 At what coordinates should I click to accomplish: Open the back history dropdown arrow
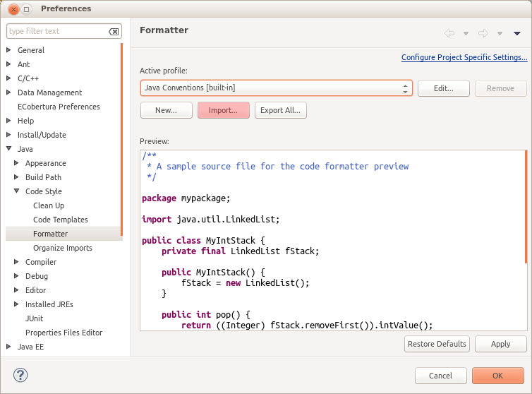point(466,34)
